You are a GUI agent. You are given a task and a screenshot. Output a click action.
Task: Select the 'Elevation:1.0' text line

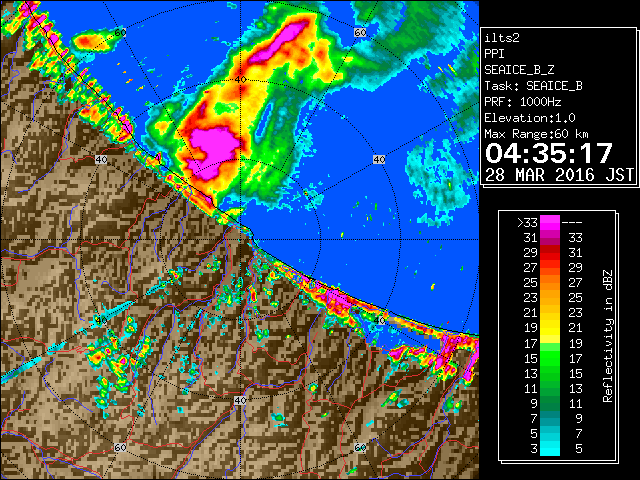530,118
